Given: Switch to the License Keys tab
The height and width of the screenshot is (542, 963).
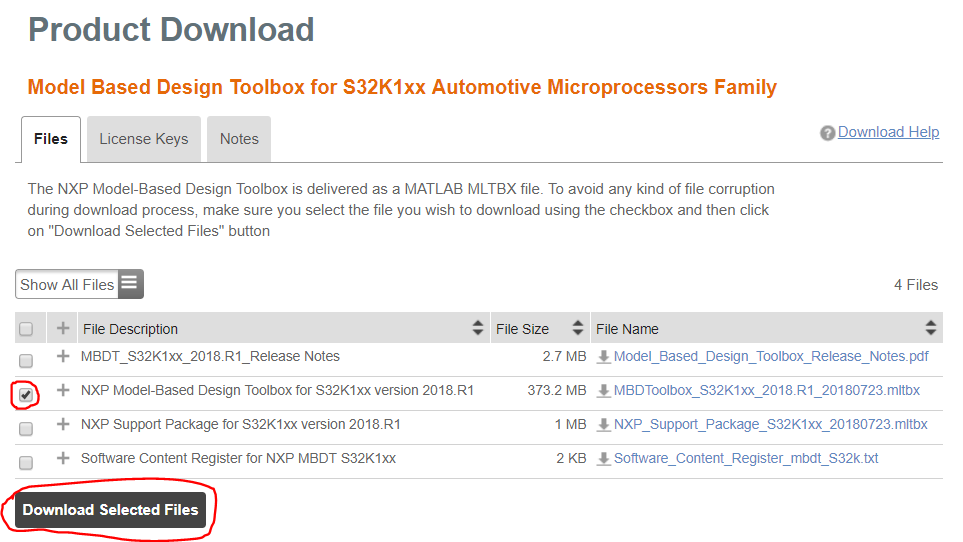Looking at the screenshot, I should pos(144,139).
